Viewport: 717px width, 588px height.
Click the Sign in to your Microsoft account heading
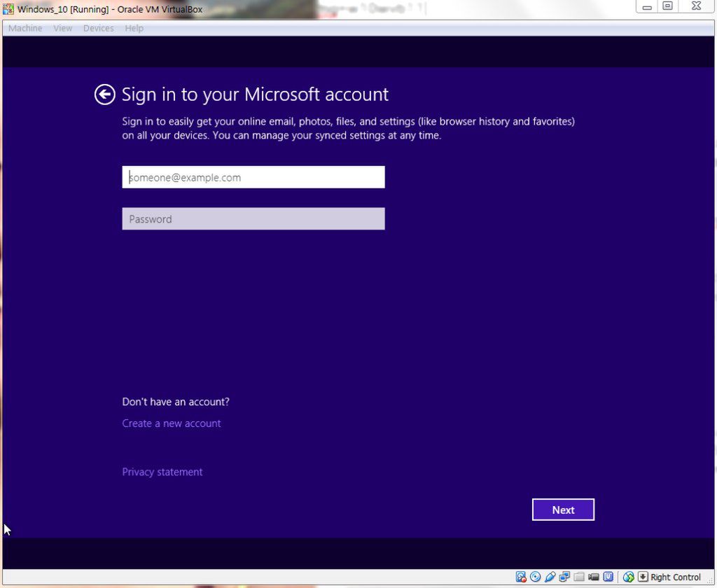click(x=255, y=94)
